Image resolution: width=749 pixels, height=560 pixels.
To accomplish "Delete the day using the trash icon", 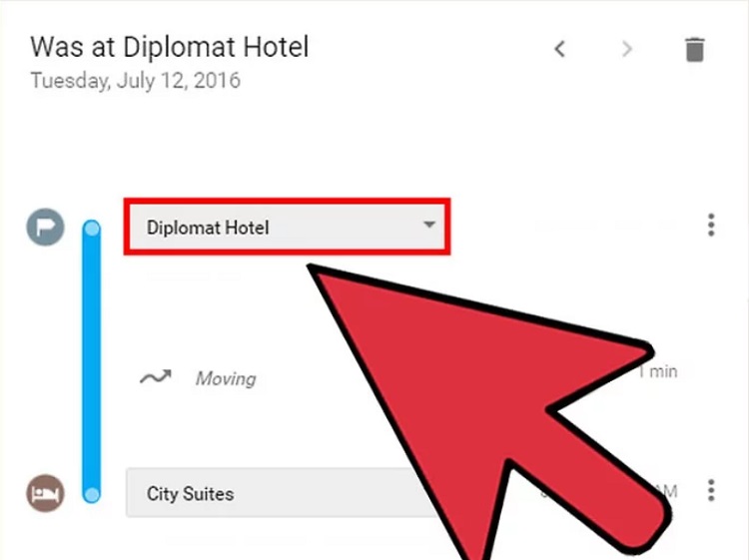I will 694,49.
